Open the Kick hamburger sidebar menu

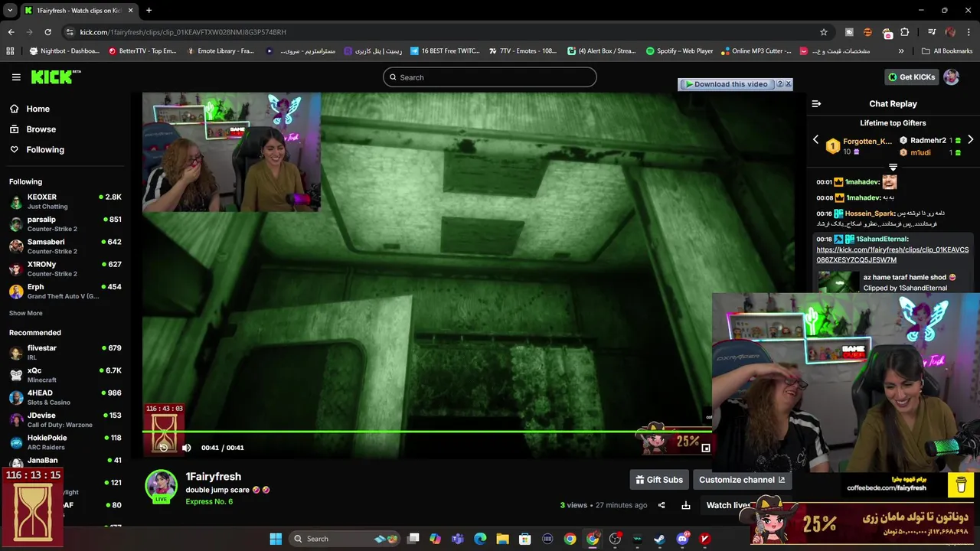pyautogui.click(x=16, y=77)
